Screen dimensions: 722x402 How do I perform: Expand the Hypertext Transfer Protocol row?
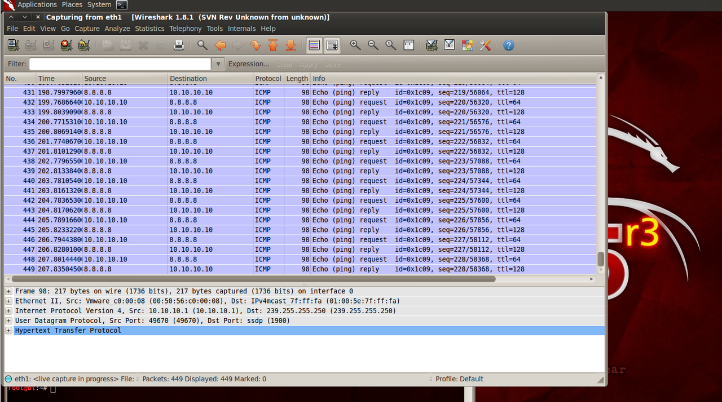tap(8, 331)
